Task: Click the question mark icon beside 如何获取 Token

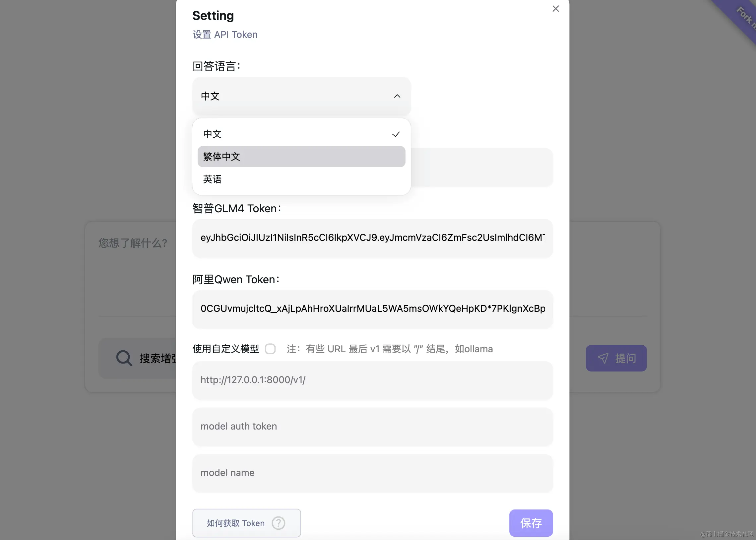Action: point(279,523)
